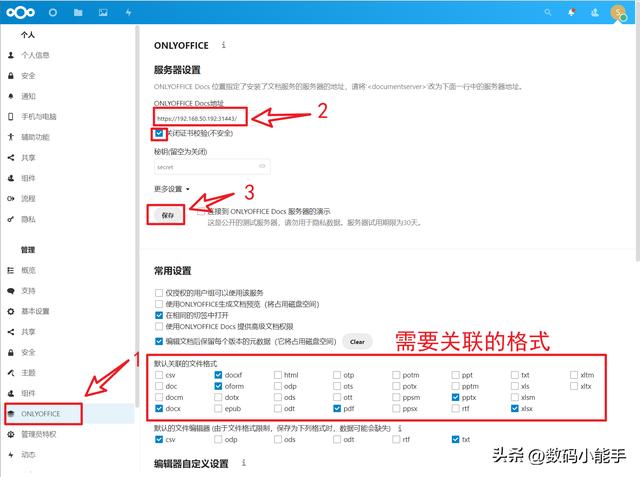Screen dimensions: 640x477
Task: Check the dotx file format checkbox
Action: point(218,397)
